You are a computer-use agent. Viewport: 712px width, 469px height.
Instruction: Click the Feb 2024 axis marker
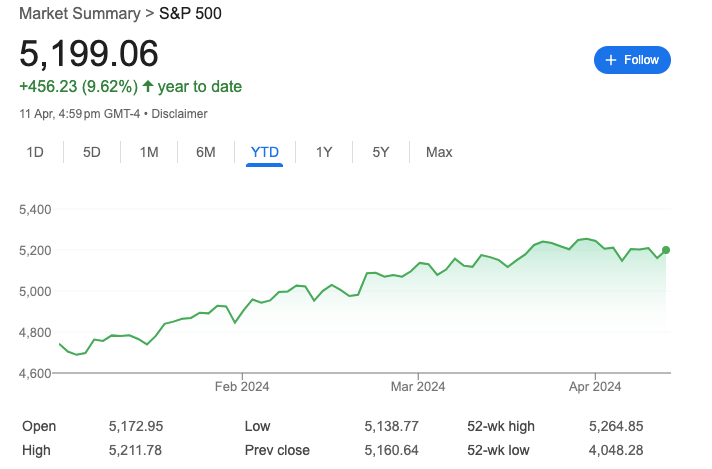[x=242, y=386]
